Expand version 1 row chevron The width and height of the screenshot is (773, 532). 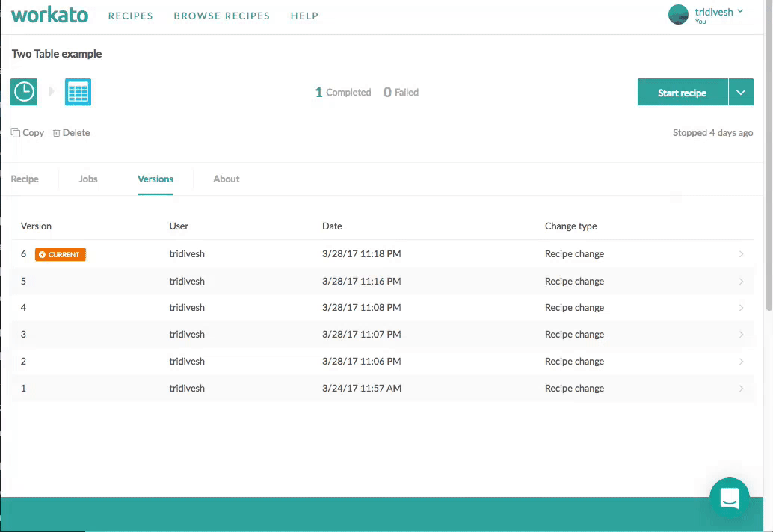(741, 388)
